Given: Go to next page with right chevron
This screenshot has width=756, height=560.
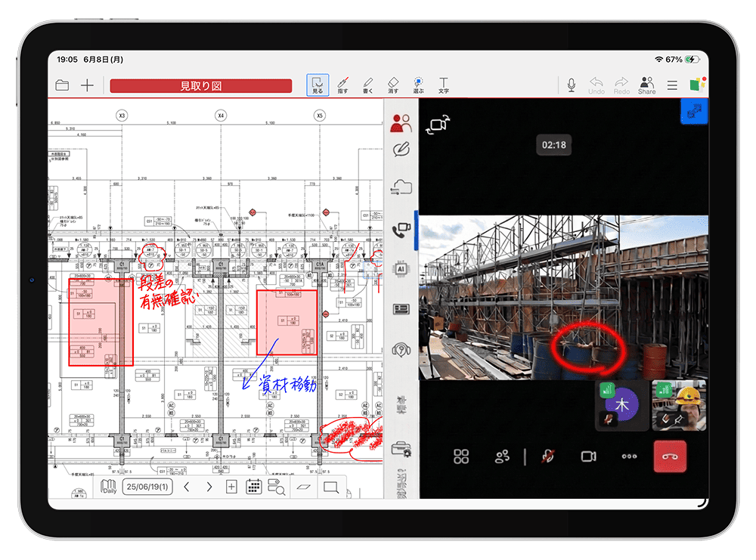Looking at the screenshot, I should coord(209,487).
